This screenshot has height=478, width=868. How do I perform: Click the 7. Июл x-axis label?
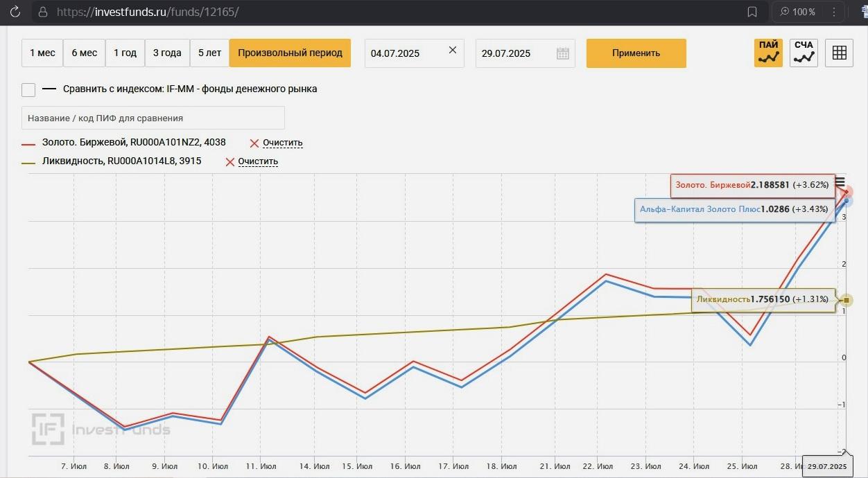(x=75, y=466)
